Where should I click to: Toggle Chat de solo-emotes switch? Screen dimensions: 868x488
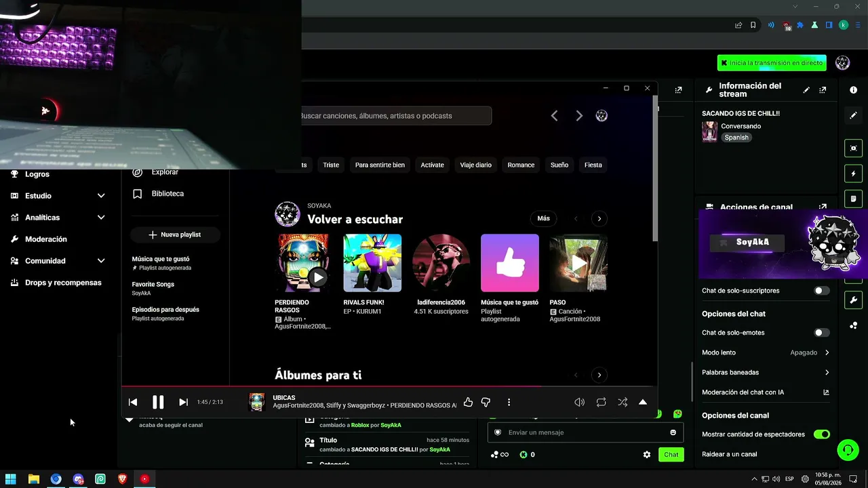821,333
